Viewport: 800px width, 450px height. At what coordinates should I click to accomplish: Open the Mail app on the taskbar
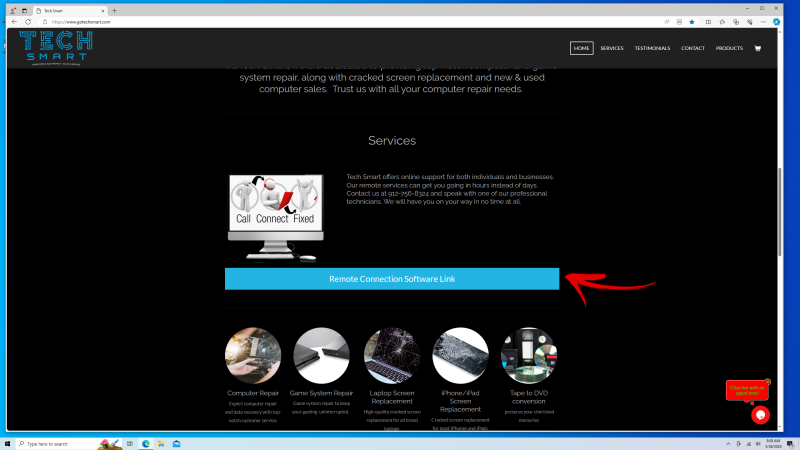(177, 443)
